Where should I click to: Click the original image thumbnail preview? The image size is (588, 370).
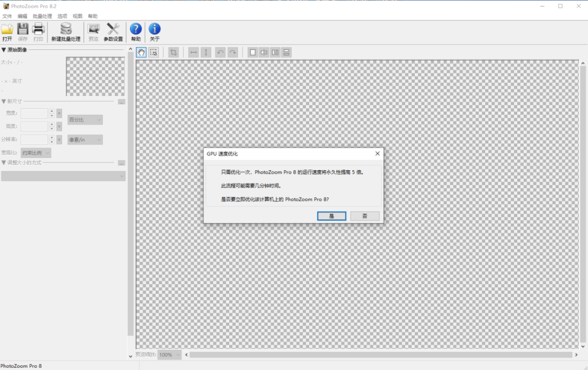(96, 77)
